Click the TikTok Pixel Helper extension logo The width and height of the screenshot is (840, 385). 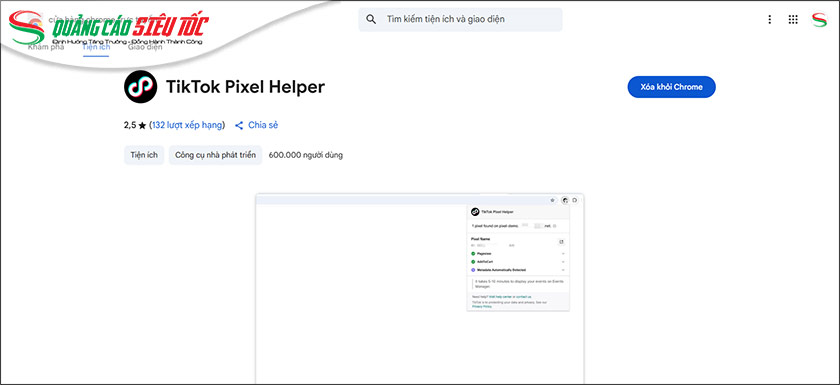pyautogui.click(x=140, y=87)
